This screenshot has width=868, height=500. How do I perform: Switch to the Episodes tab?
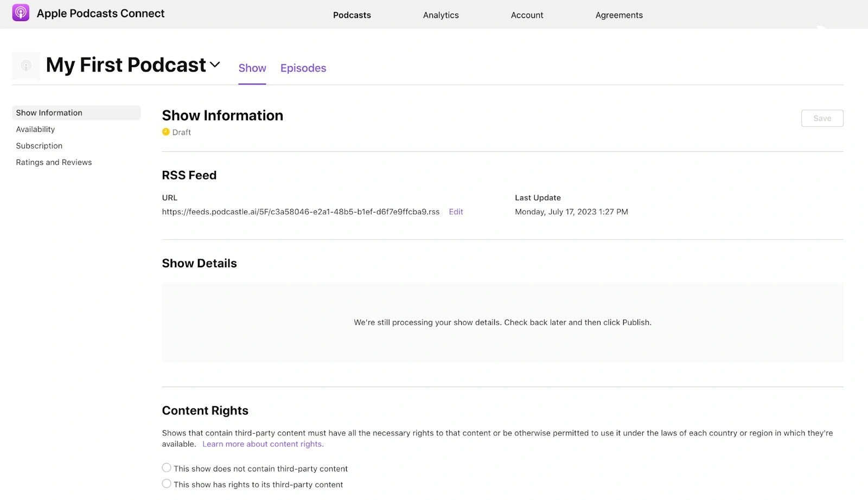(x=303, y=68)
